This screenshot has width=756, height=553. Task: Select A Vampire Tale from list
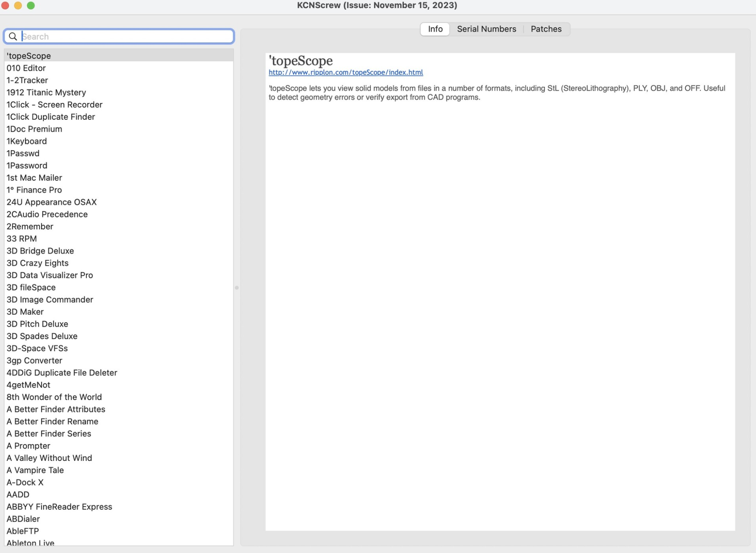tap(34, 470)
